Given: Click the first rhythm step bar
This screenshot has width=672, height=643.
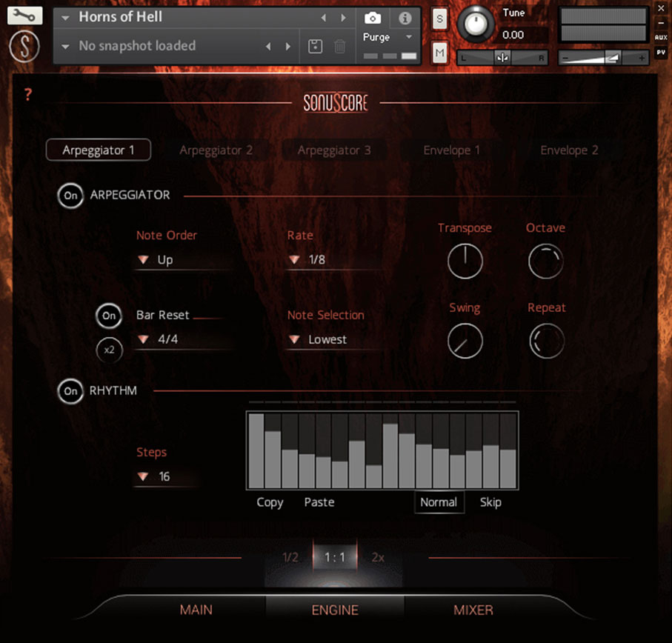Looking at the screenshot, I should tap(256, 450).
